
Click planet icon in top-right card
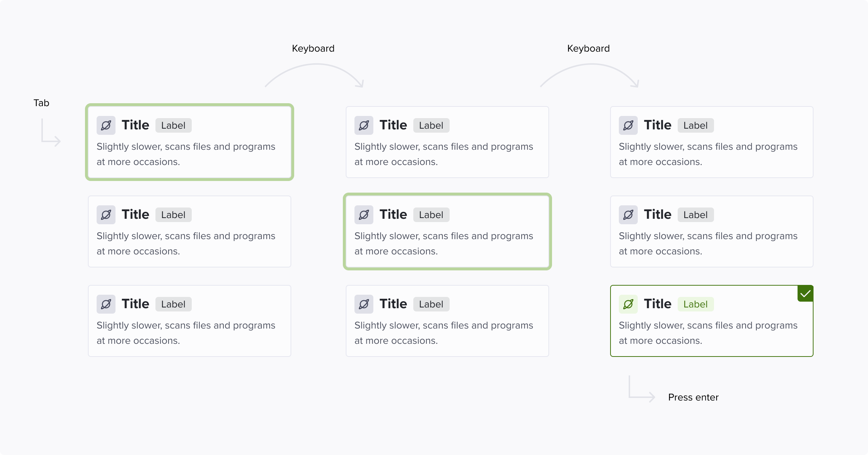[628, 125]
